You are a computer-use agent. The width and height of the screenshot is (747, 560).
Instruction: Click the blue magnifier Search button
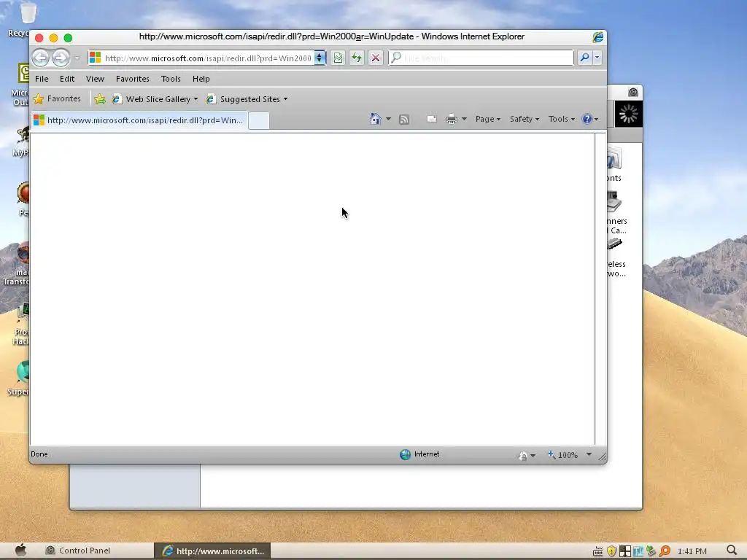point(584,58)
